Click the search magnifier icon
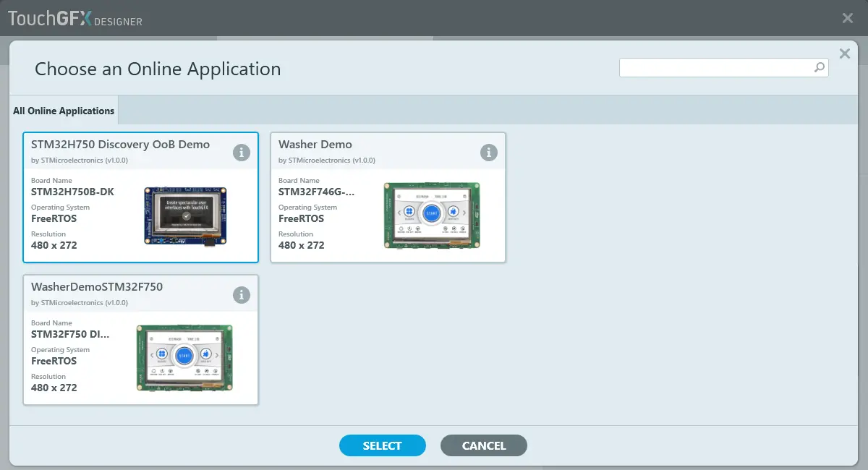This screenshot has height=470, width=868. [x=820, y=67]
